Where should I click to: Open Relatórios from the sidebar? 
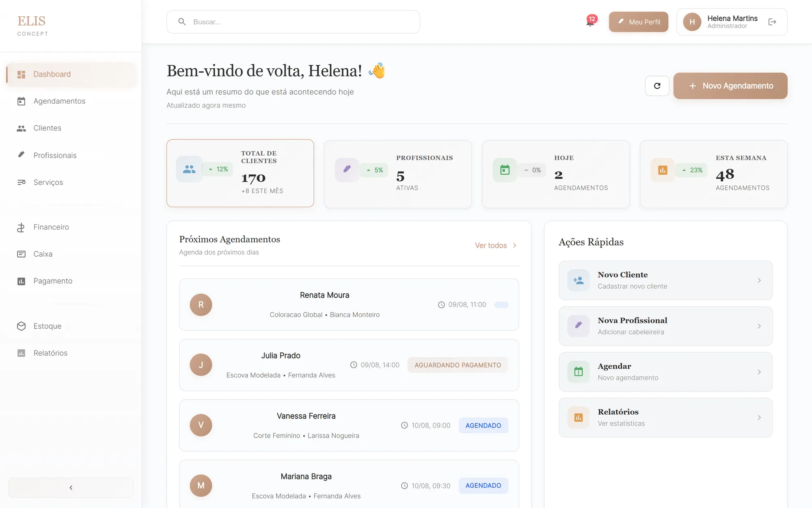[71, 353]
